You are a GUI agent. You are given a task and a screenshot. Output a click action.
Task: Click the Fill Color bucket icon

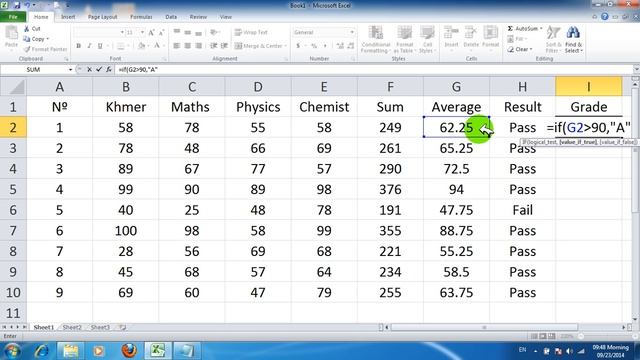click(141, 46)
